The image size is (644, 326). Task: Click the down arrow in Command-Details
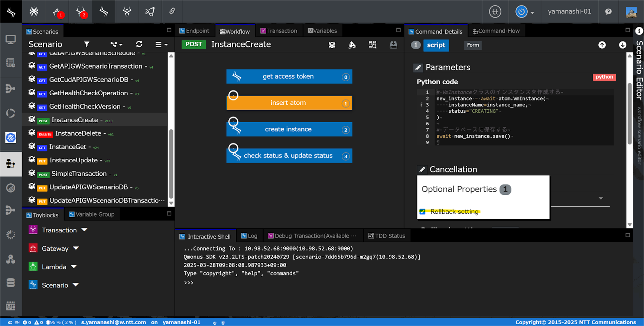(623, 45)
